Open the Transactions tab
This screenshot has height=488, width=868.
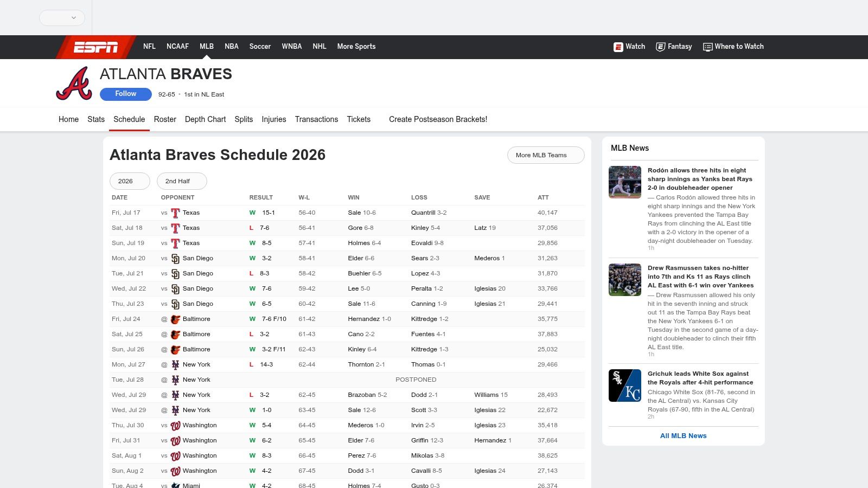[x=316, y=119]
